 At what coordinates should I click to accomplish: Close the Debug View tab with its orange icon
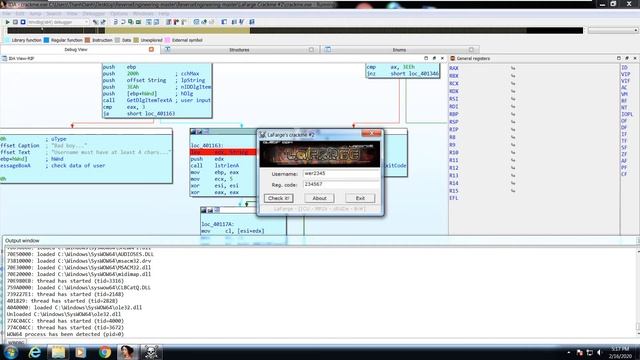click(151, 49)
